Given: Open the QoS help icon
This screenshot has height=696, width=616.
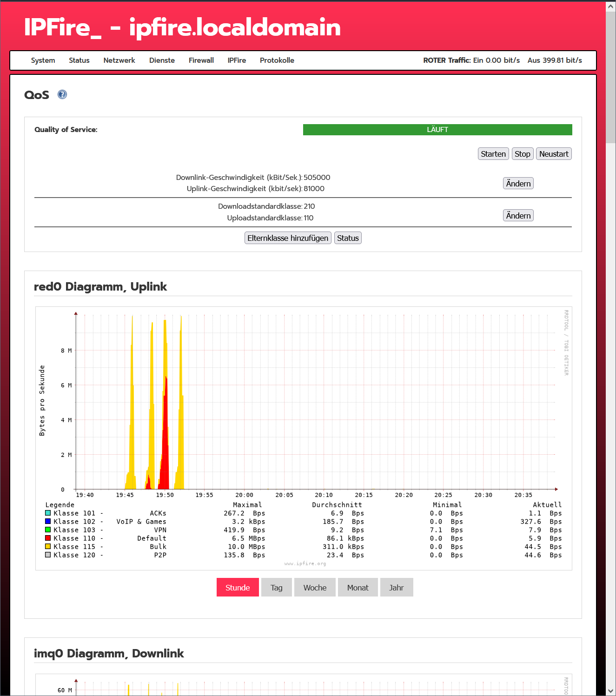Looking at the screenshot, I should [x=62, y=94].
